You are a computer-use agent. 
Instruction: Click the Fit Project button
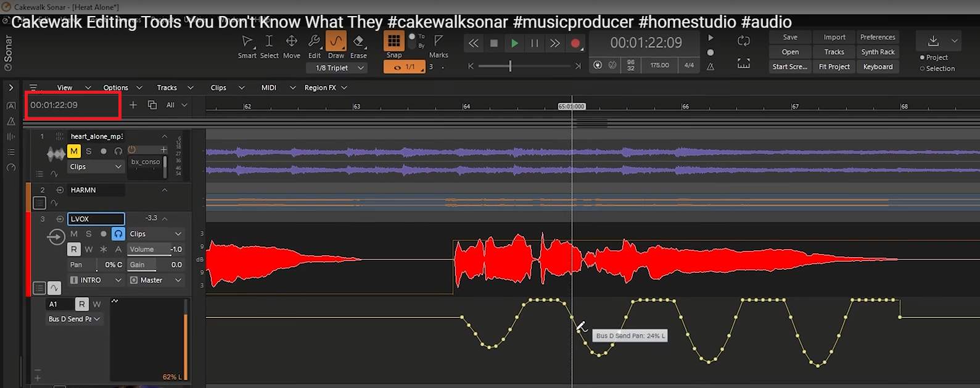pos(834,67)
